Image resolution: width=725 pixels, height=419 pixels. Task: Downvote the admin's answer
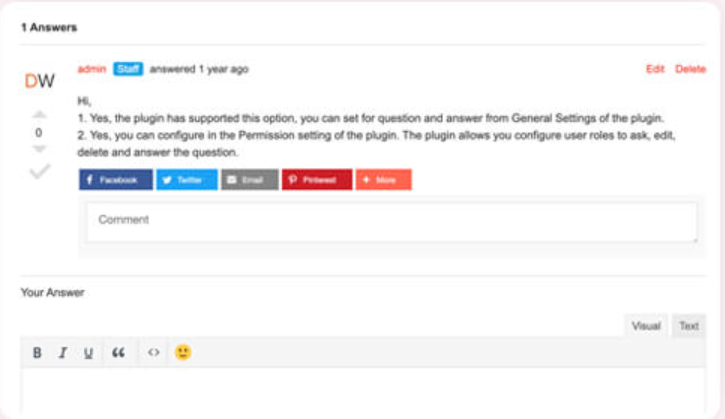coord(40,149)
